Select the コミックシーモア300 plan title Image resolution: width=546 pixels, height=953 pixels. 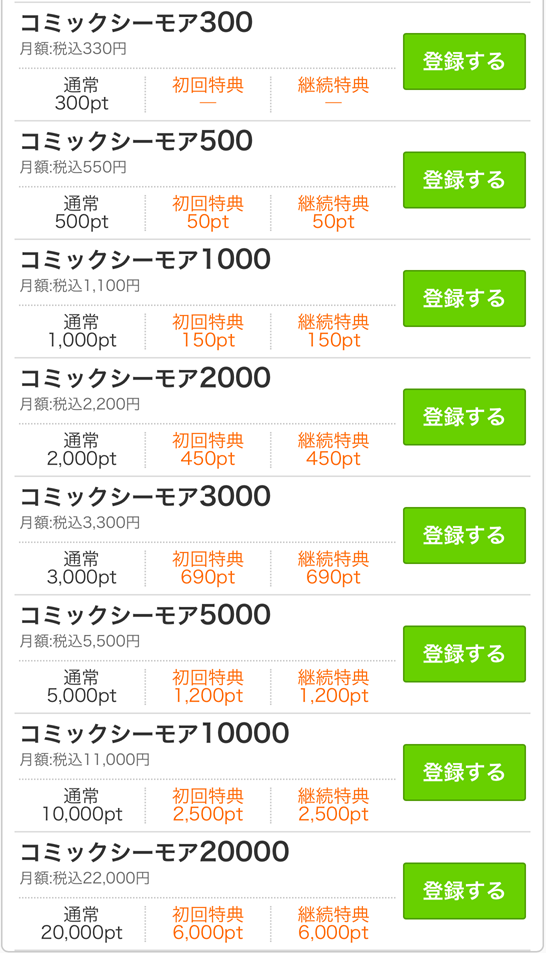tap(136, 22)
